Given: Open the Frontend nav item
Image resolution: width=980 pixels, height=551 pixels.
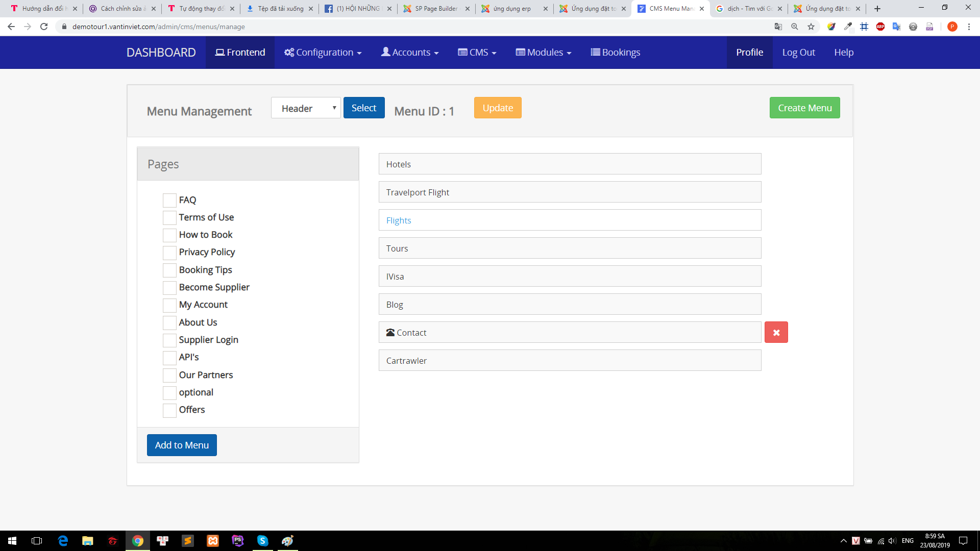Looking at the screenshot, I should (x=240, y=53).
